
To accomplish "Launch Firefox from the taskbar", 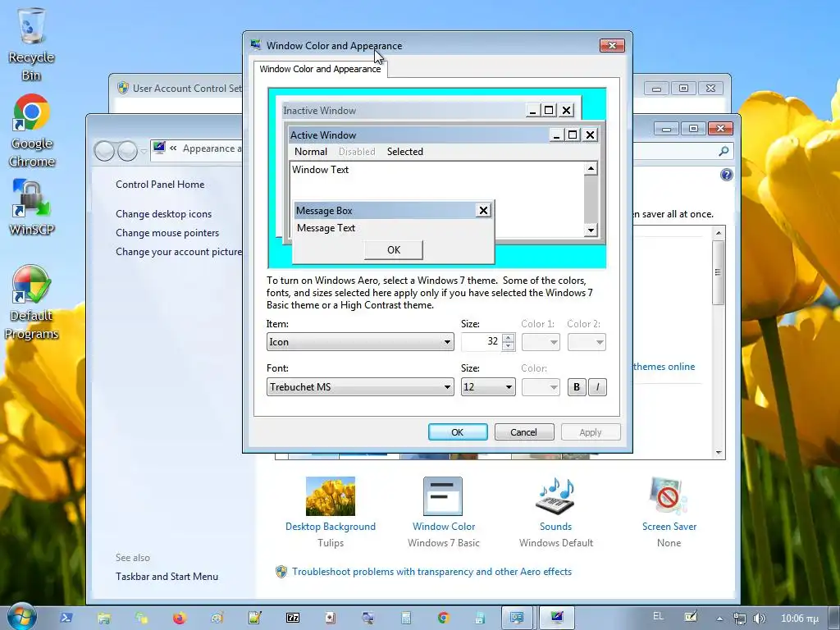I will click(x=180, y=618).
